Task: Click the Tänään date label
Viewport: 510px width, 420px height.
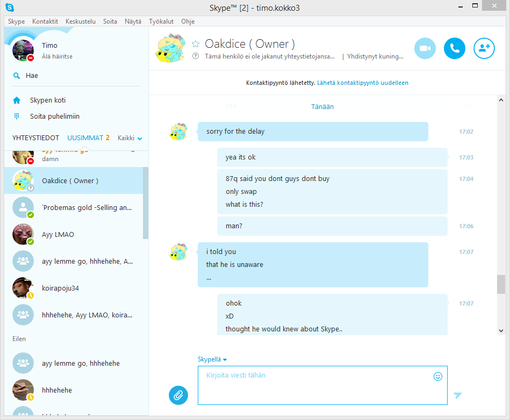Action: [x=322, y=107]
